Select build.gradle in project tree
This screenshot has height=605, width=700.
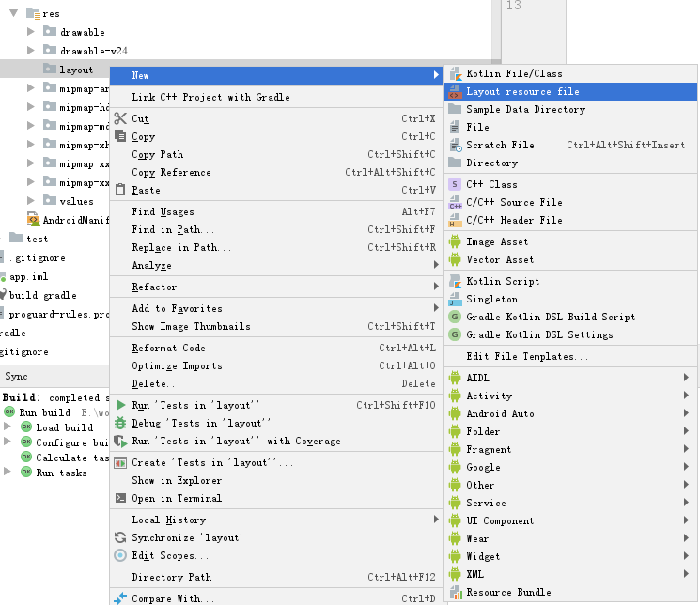click(43, 295)
